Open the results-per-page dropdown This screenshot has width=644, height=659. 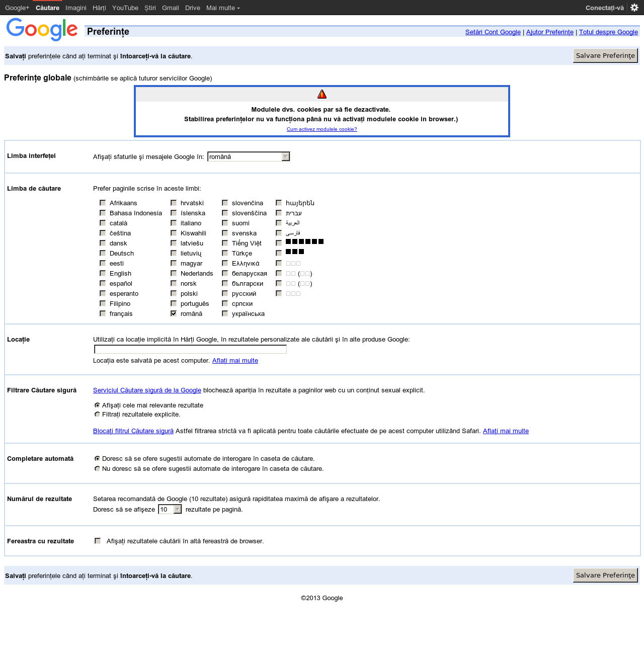pyautogui.click(x=170, y=509)
